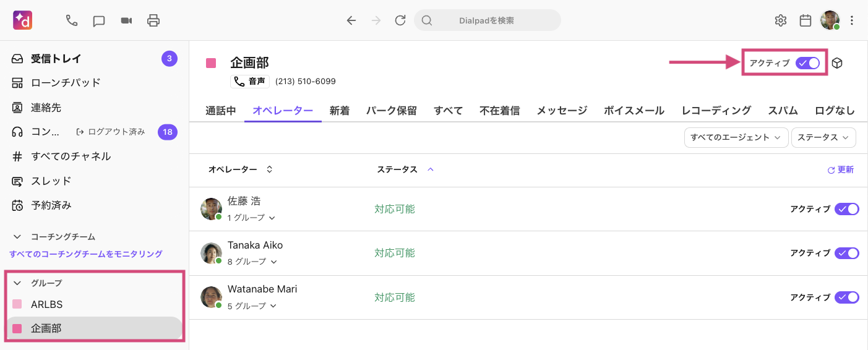868x350 pixels.
Task: Click ログアウト済み status label
Action: point(111,132)
